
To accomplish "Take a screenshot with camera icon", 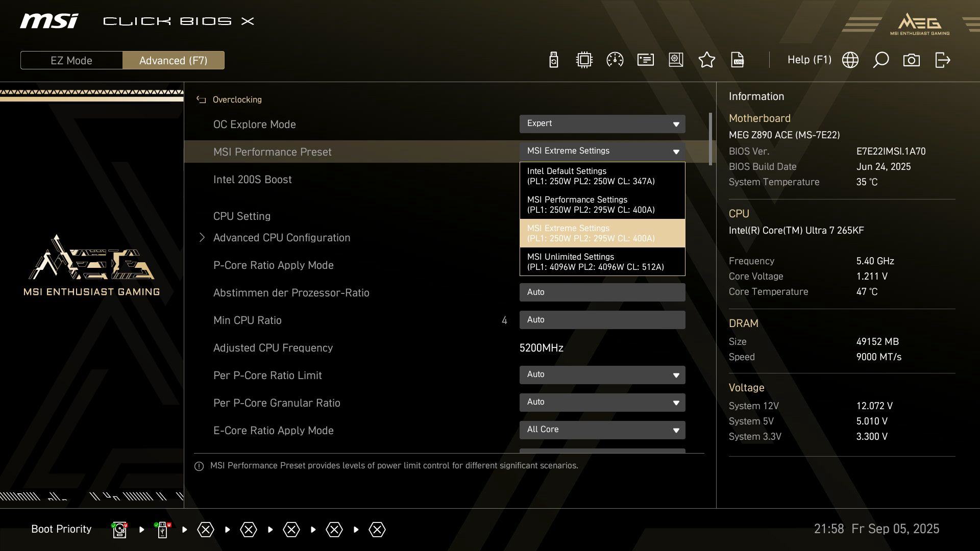I will coord(911,60).
